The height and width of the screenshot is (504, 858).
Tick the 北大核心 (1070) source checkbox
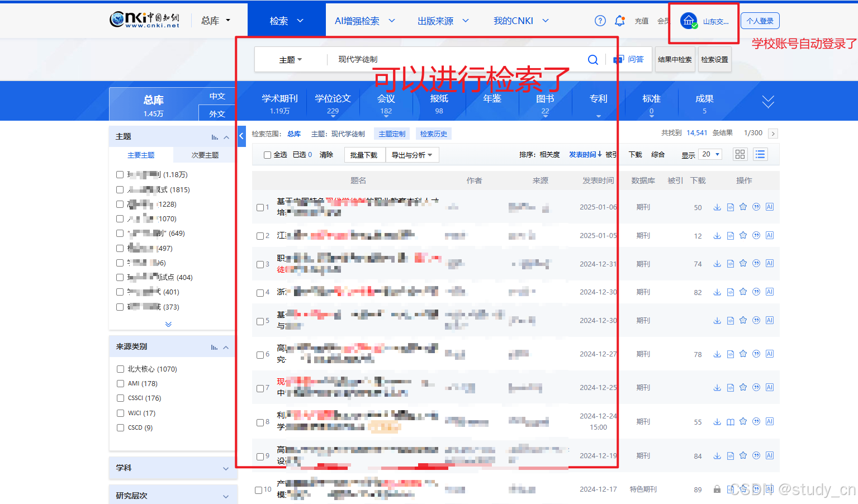click(120, 369)
